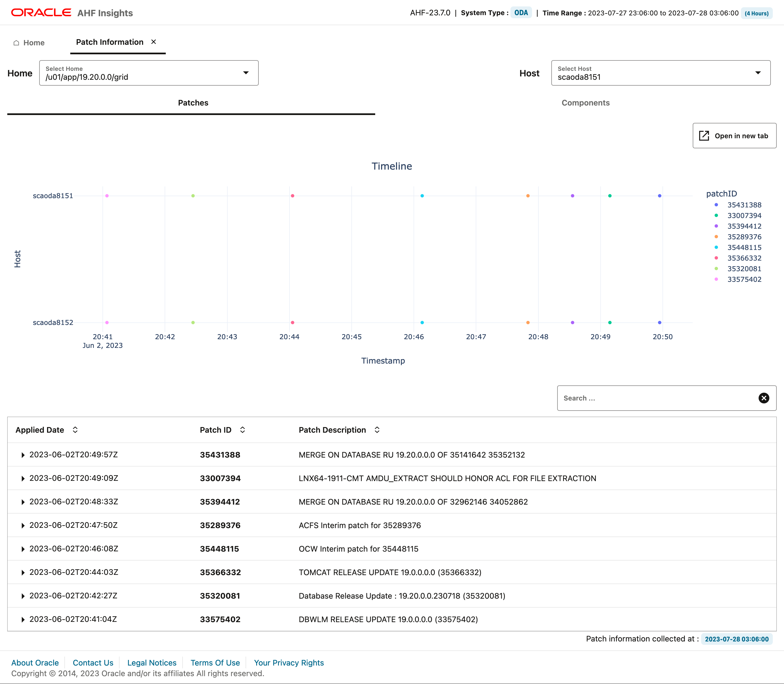The image size is (784, 684).
Task: Click pink 20:41 marker on scaoda8151 row
Action: pos(107,196)
